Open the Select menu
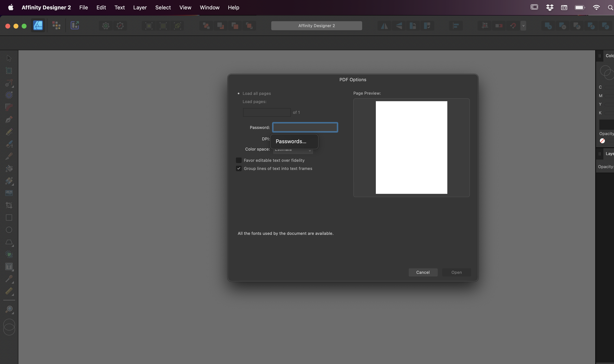Screen dimensions: 614x364 [x=163, y=8]
